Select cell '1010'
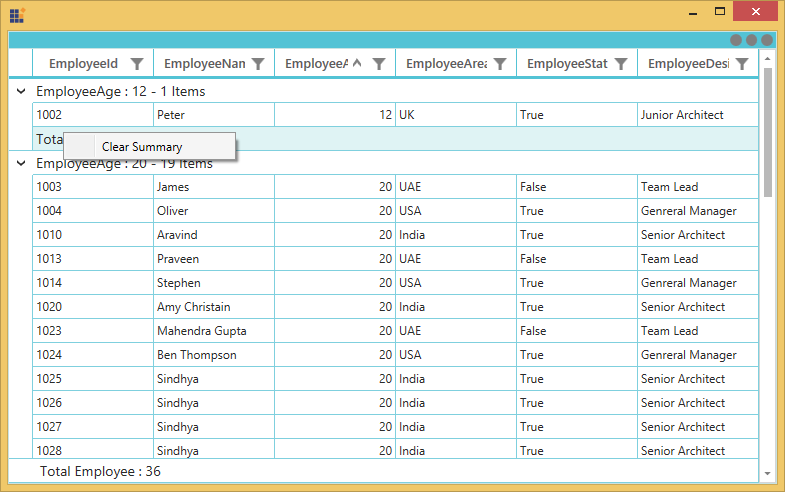The height and width of the screenshot is (492, 785). [x=93, y=235]
